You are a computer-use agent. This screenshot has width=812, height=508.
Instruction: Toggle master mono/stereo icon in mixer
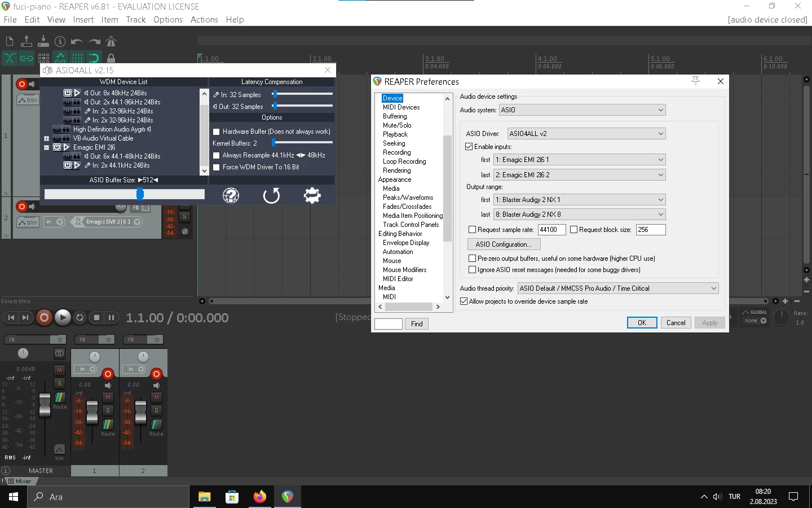tap(59, 353)
